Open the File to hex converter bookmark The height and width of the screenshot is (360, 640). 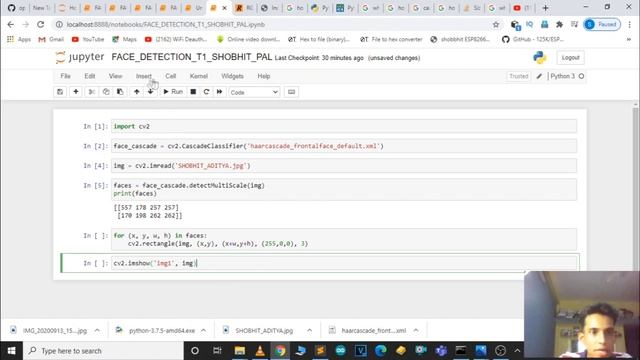[391, 39]
